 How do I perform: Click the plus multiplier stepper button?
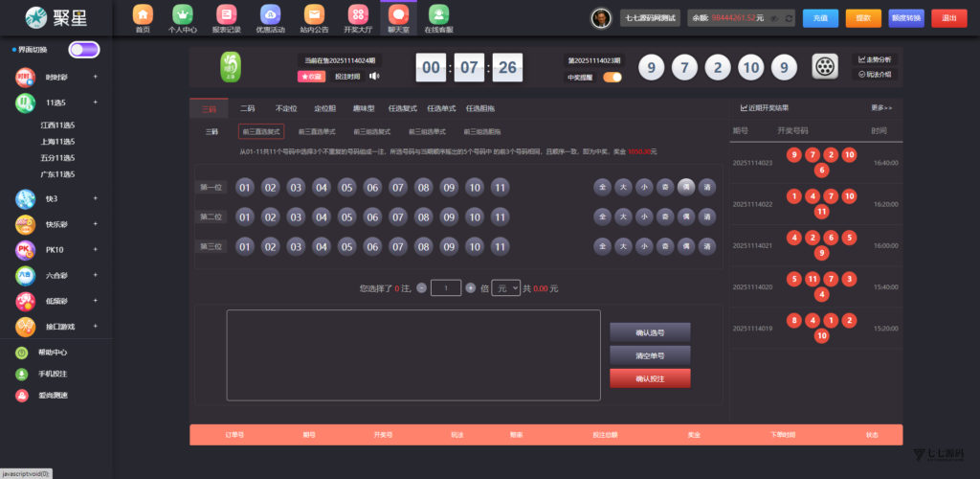(470, 287)
